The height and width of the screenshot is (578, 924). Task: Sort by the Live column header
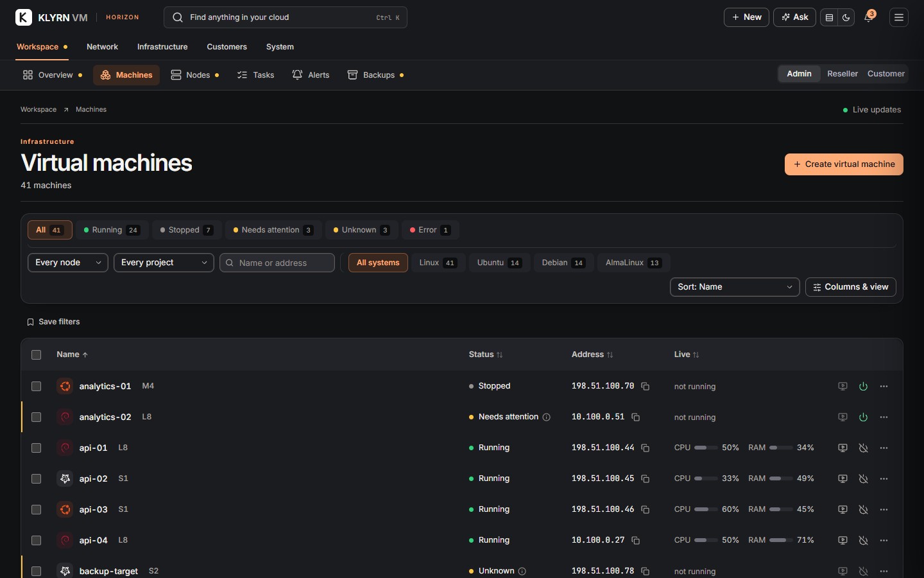pos(687,355)
